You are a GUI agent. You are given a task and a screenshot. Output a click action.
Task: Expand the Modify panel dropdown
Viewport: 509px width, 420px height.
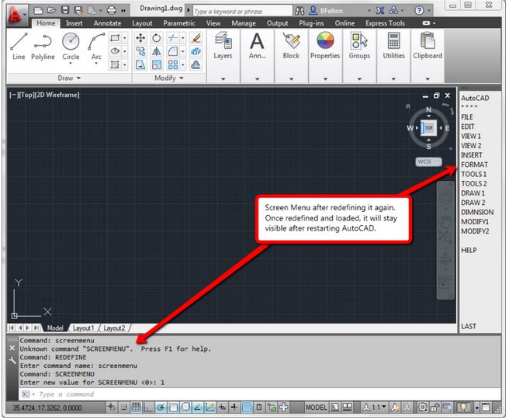pyautogui.click(x=169, y=78)
